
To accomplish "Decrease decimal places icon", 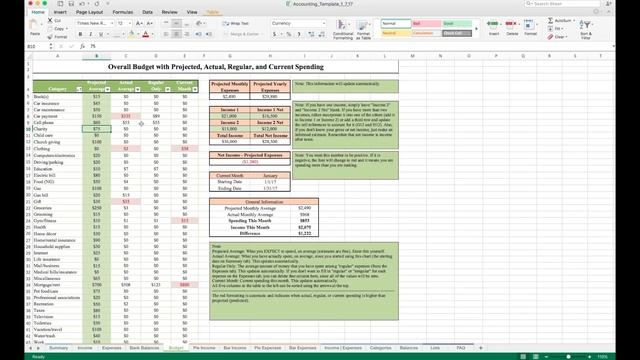I will 322,34.
